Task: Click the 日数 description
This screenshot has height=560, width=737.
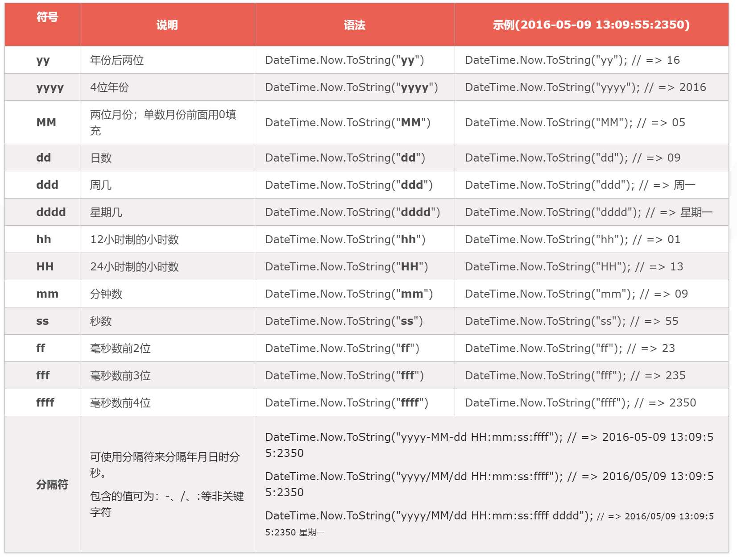Action: click(101, 158)
